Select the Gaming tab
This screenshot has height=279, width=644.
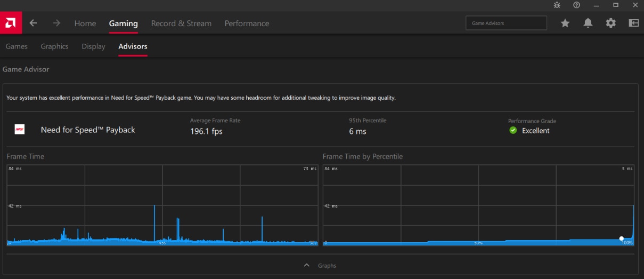(124, 23)
